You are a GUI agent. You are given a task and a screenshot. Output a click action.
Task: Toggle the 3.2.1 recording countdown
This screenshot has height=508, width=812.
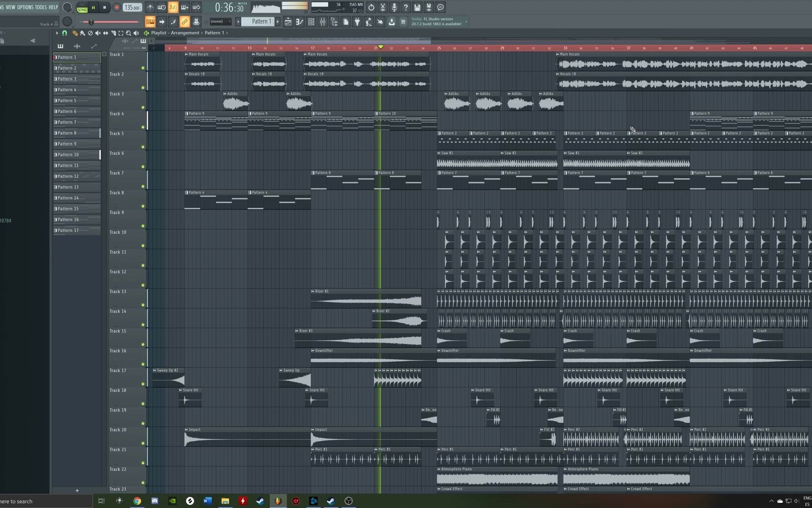tap(172, 8)
